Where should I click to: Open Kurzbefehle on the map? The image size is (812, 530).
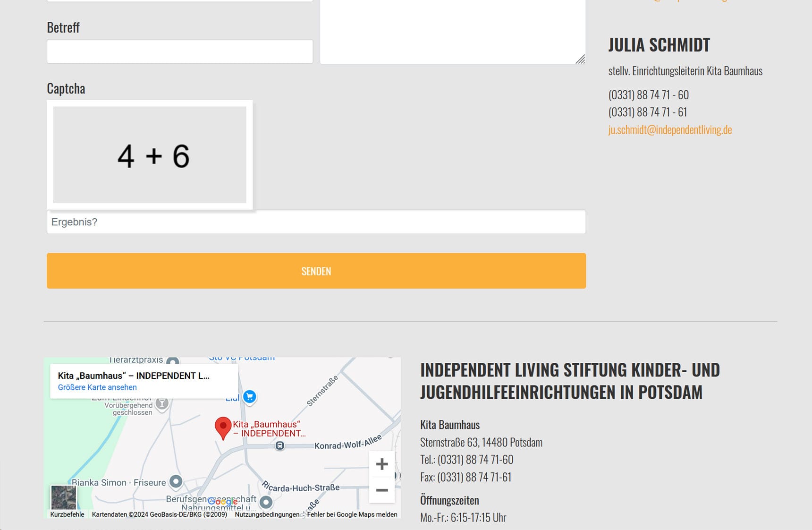click(67, 514)
